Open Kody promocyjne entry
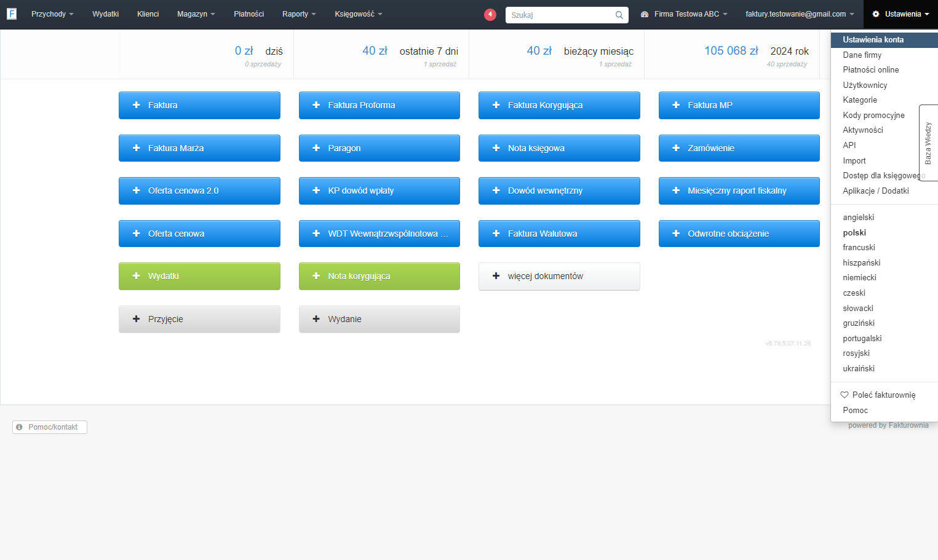Viewport: 938px width, 560px height. (874, 115)
